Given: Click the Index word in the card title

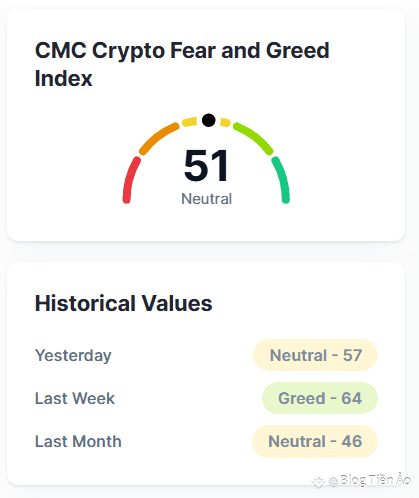Looking at the screenshot, I should pos(63,79).
